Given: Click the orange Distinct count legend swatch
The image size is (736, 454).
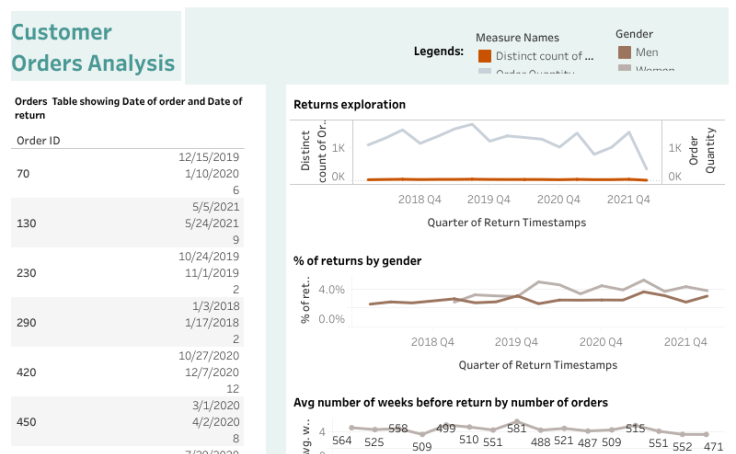Looking at the screenshot, I should 485,56.
